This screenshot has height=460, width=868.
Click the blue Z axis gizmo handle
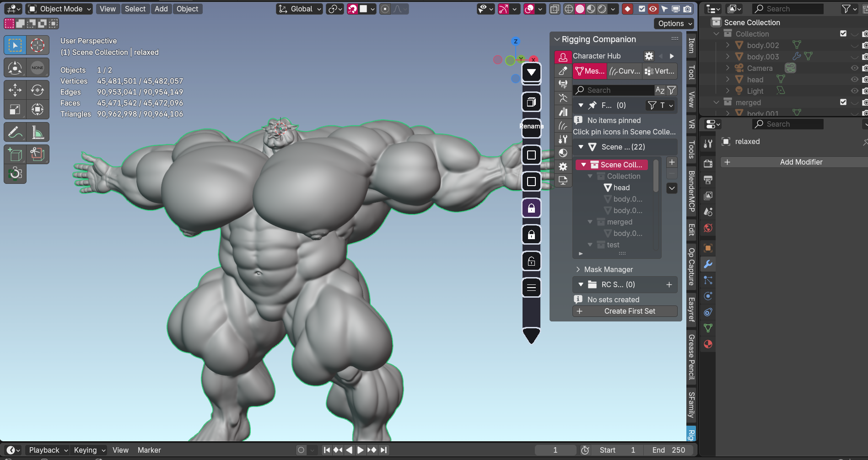(516, 41)
